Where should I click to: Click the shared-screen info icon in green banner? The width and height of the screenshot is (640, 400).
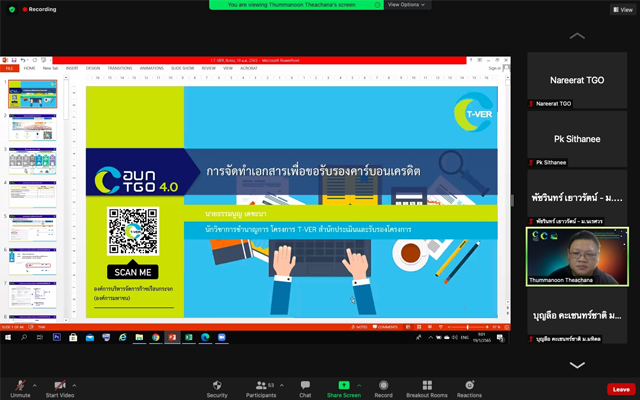377,5
